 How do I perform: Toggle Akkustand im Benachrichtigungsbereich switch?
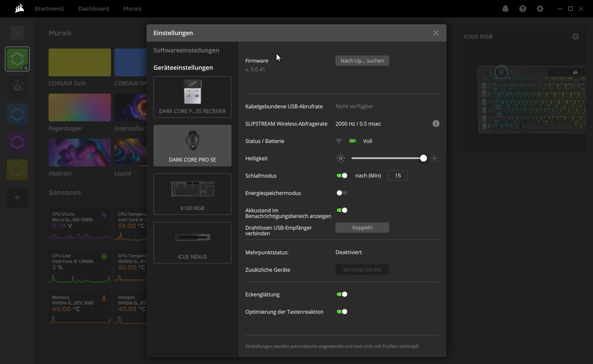(342, 210)
